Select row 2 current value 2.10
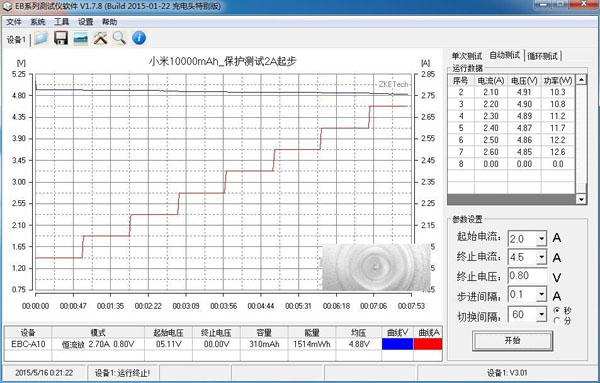The image size is (600, 383). [491, 92]
